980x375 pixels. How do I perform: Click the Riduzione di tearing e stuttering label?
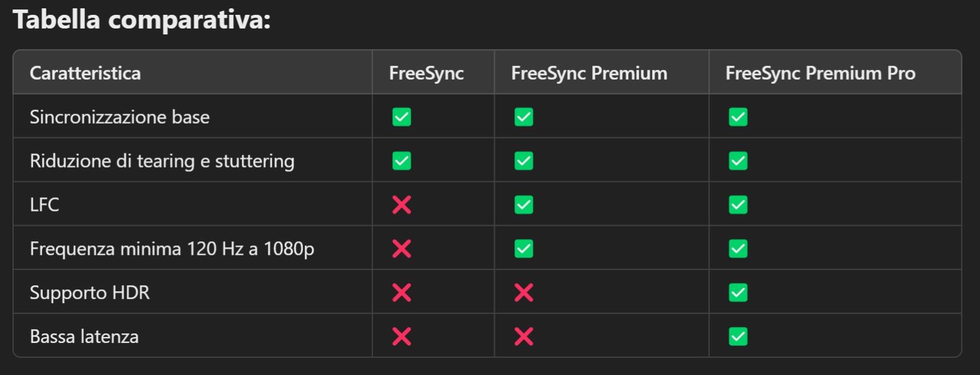click(162, 161)
